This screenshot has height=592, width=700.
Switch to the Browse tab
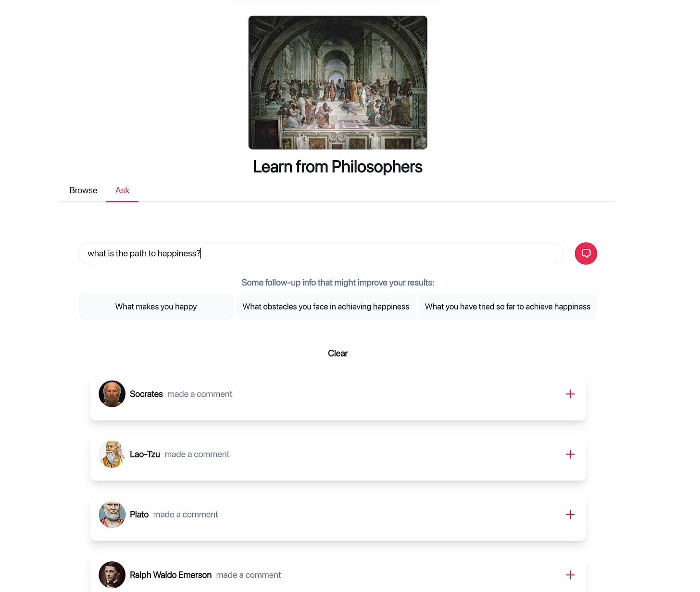(x=83, y=190)
